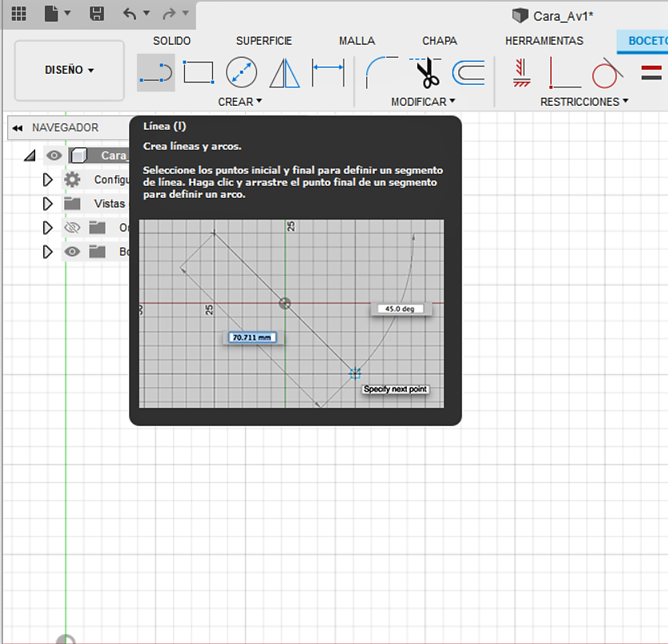Select the Sketch Dimension tool
Viewport: 668px width, 644px height.
tap(328, 72)
